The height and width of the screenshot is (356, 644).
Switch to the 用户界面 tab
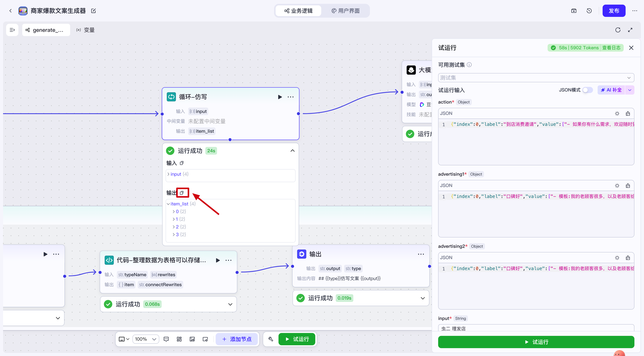[346, 11]
